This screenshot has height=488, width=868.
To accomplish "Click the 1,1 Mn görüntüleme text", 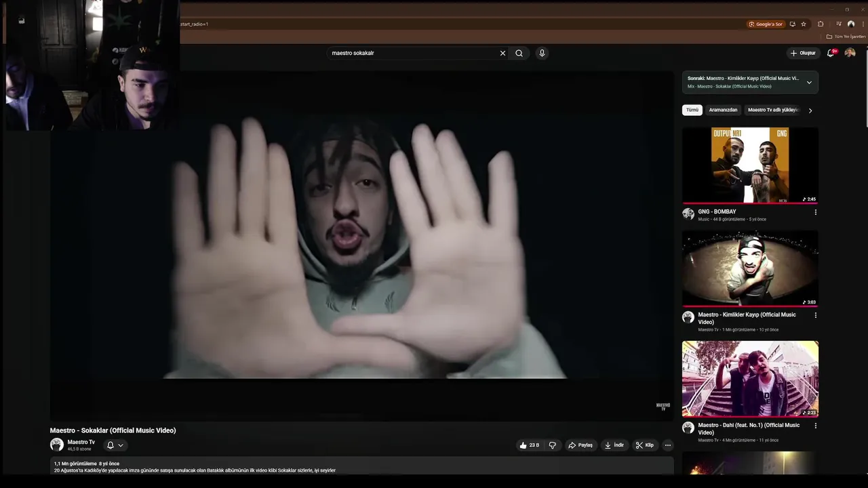I will [75, 464].
